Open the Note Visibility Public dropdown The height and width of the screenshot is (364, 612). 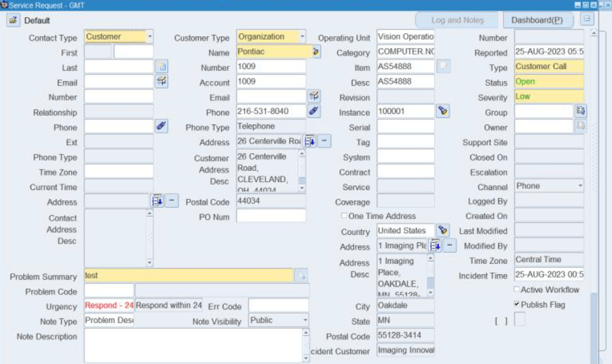(x=305, y=320)
